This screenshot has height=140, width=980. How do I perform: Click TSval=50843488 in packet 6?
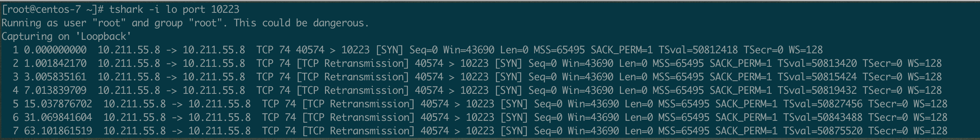[x=823, y=118]
